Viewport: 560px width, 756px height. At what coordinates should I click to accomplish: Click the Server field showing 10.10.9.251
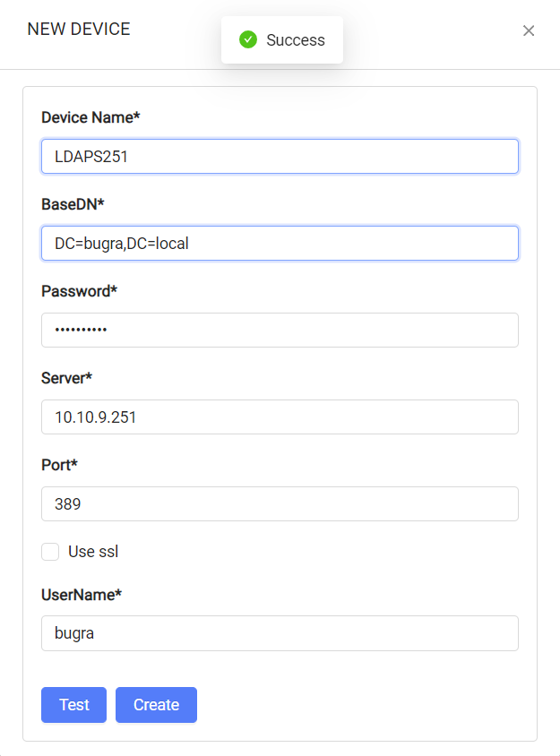pyautogui.click(x=280, y=417)
